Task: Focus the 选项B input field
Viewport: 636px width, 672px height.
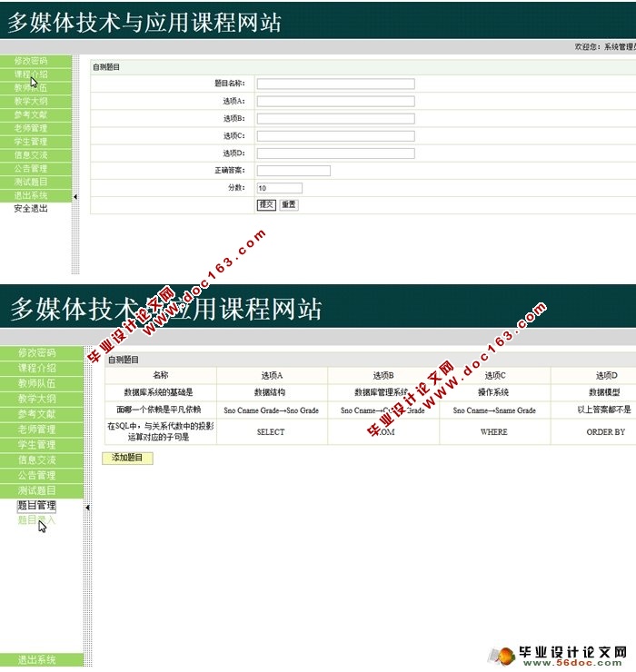Action: click(336, 118)
